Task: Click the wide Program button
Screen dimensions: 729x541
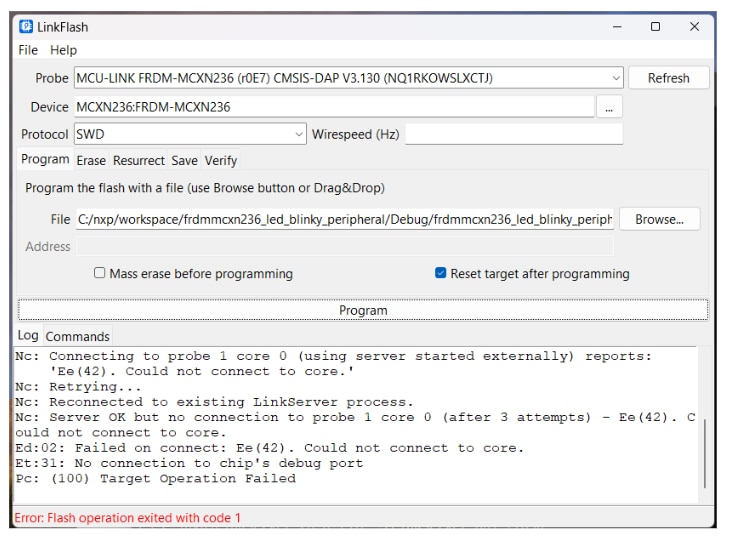Action: (363, 310)
